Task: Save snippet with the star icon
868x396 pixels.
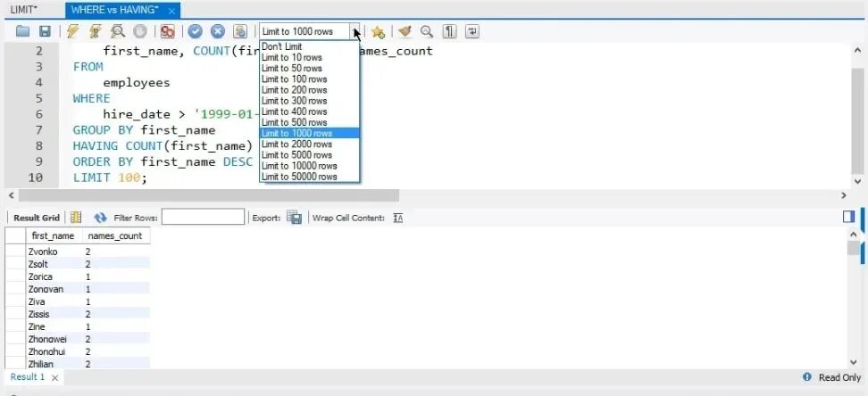Action: (378, 31)
